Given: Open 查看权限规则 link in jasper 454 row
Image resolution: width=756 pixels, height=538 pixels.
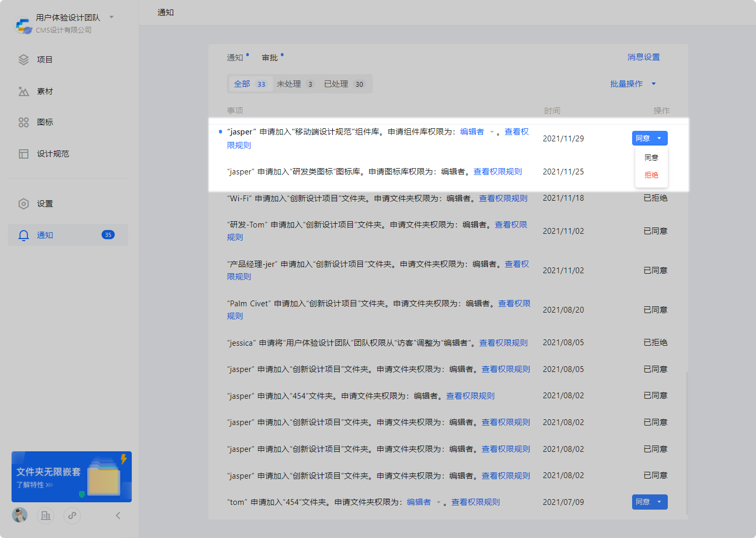Looking at the screenshot, I should [470, 396].
